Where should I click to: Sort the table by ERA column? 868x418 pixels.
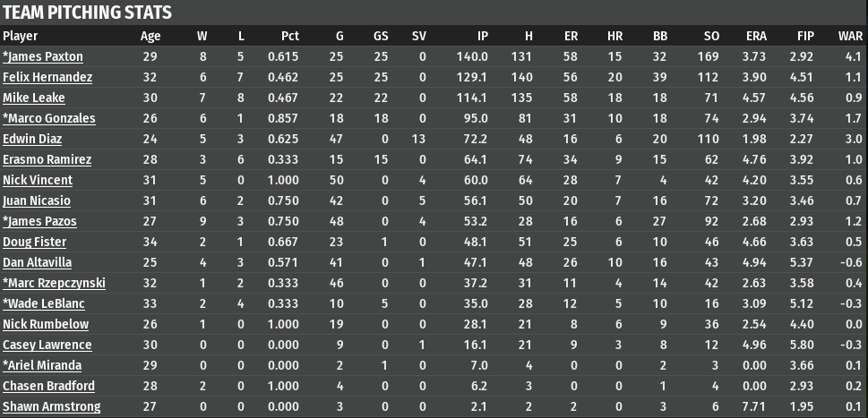pyautogui.click(x=755, y=37)
